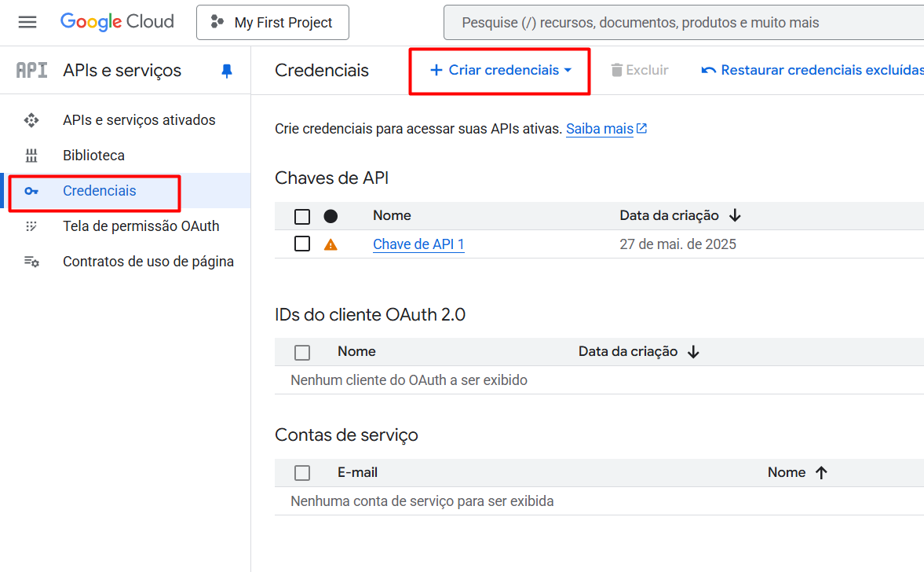The width and height of the screenshot is (924, 572).
Task: Click the Chaves de API heading
Action: click(332, 178)
